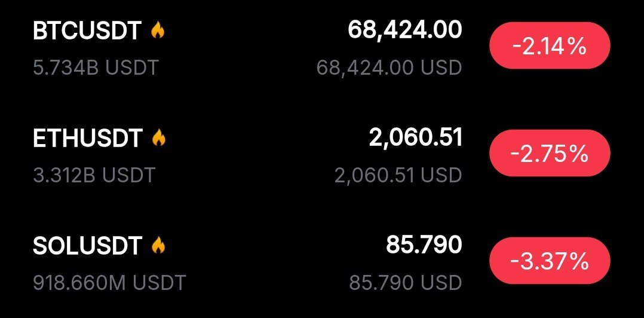The height and width of the screenshot is (318, 644).
Task: Open the SOLUSDT trading pair
Action: click(x=87, y=246)
